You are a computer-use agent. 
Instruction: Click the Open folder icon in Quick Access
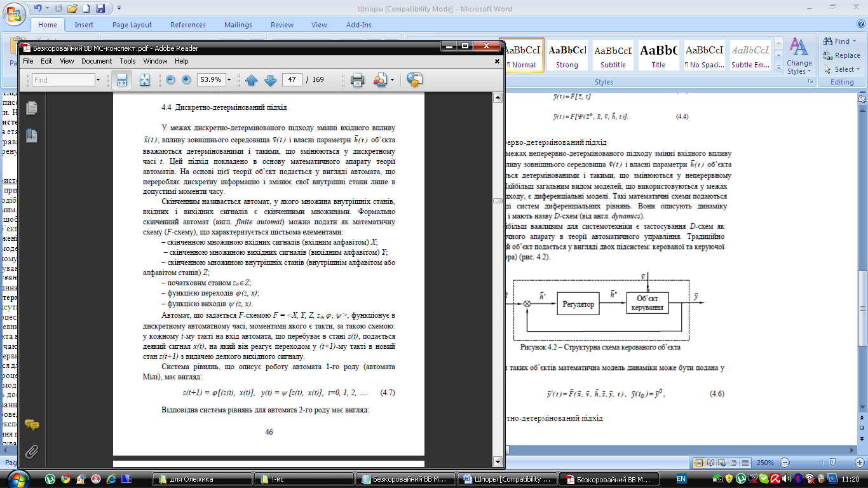72,9
